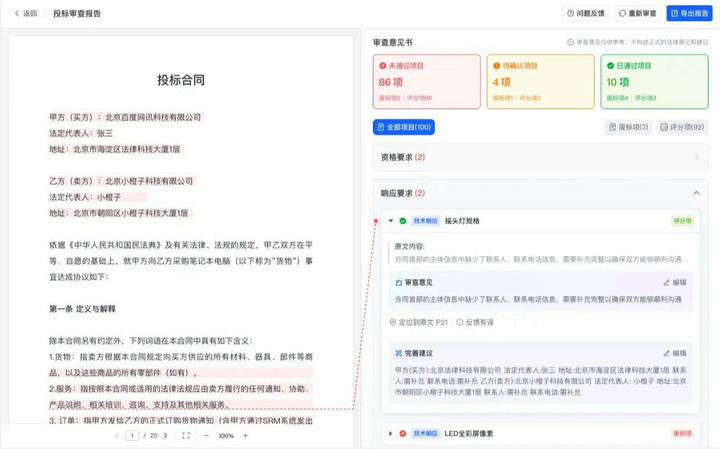Click 原文内容 excerpt text
Viewport: 720px width, 449px height.
[541, 259]
